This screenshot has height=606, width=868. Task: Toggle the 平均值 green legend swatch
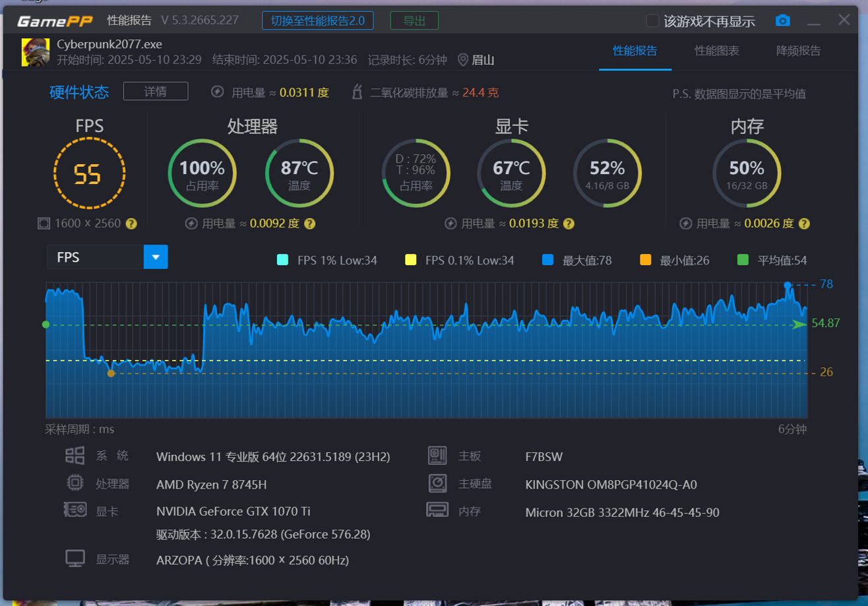click(x=743, y=260)
